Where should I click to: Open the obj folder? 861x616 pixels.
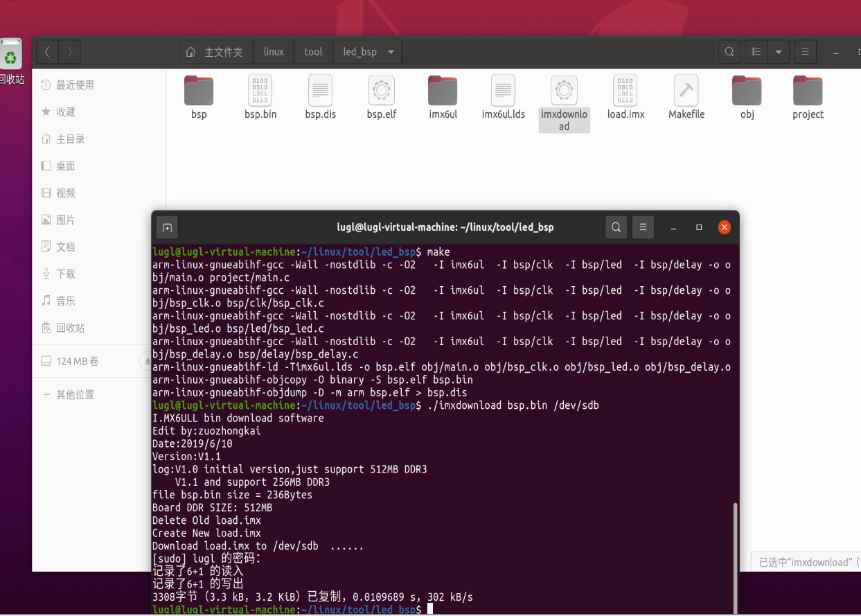747,91
